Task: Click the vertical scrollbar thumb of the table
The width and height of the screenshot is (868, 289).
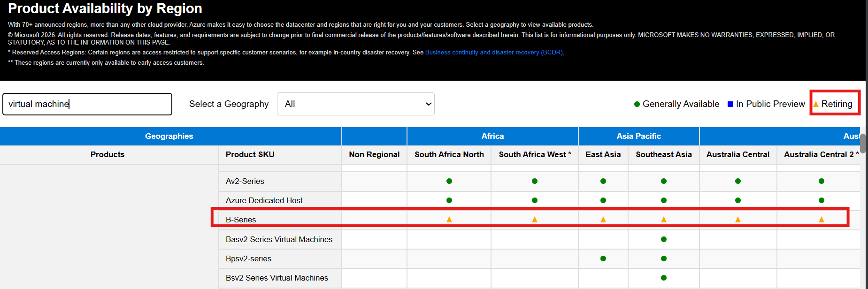Action: tap(863, 143)
